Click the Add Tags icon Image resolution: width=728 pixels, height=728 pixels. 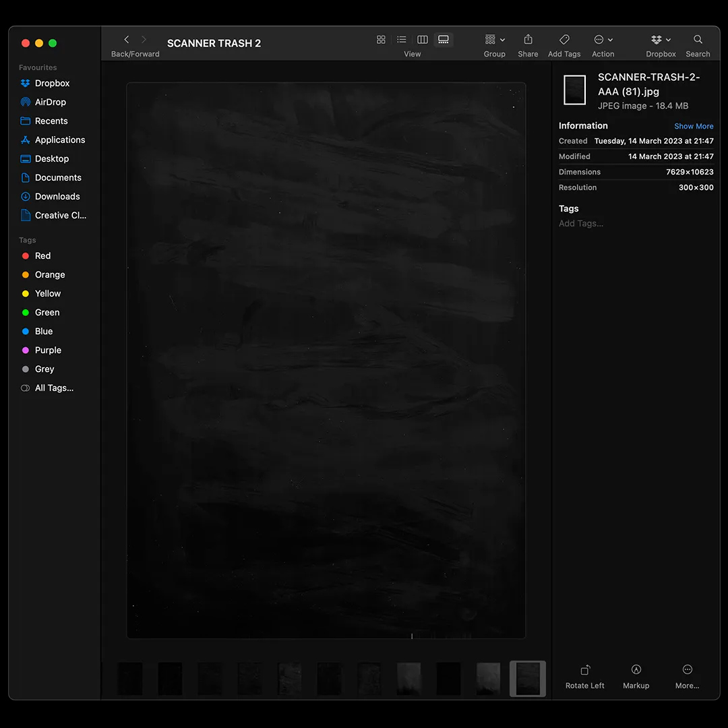pos(564,40)
